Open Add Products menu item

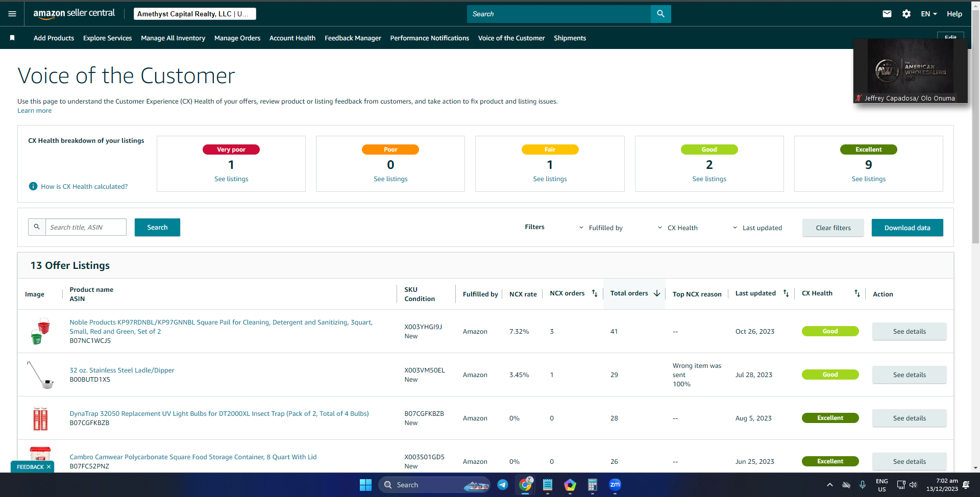coord(54,38)
